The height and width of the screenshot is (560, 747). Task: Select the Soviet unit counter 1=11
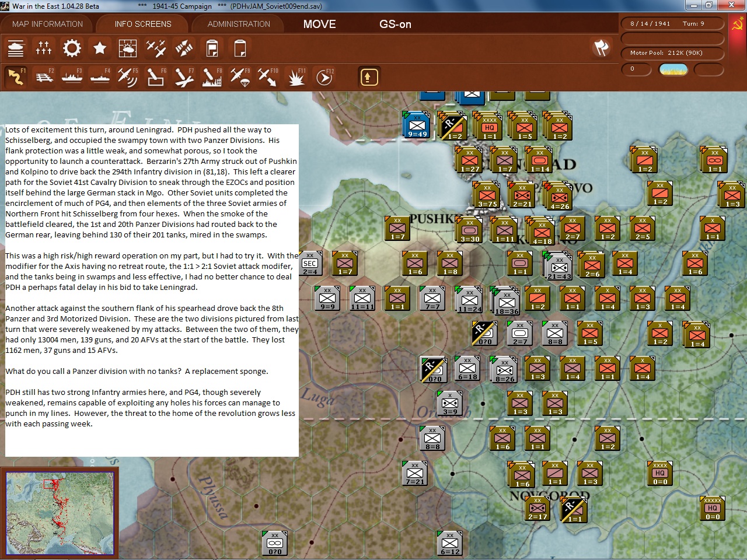pos(505,230)
